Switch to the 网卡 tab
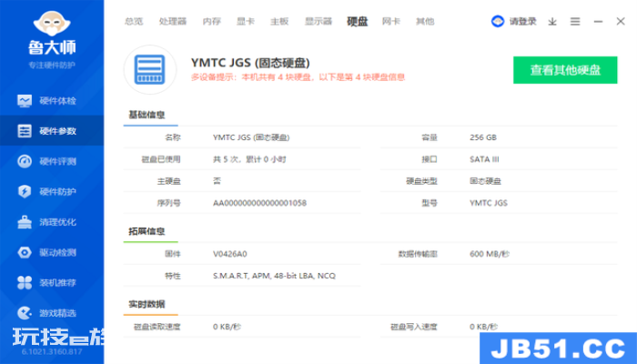This screenshot has height=364, width=637. 390,21
